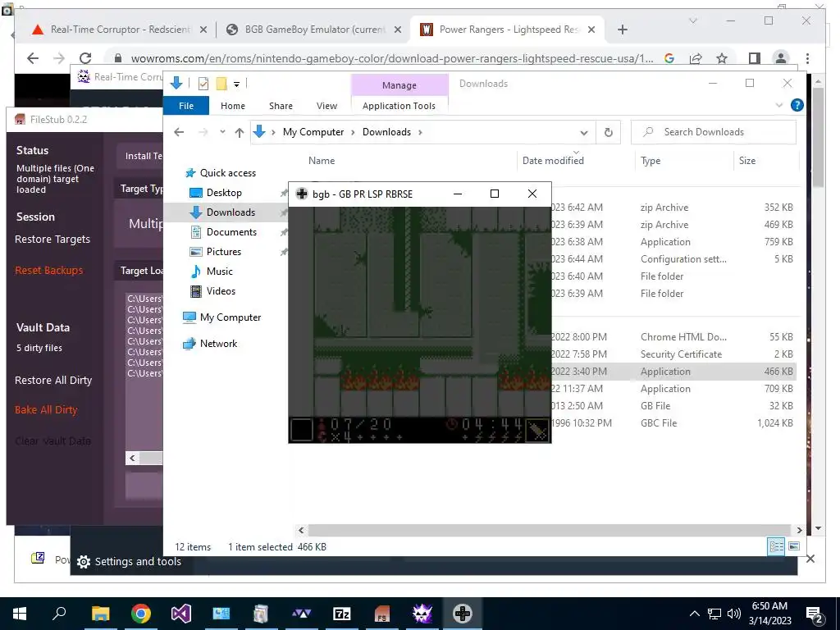840x630 pixels.
Task: Bookmark this page with the star icon
Action: (722, 58)
